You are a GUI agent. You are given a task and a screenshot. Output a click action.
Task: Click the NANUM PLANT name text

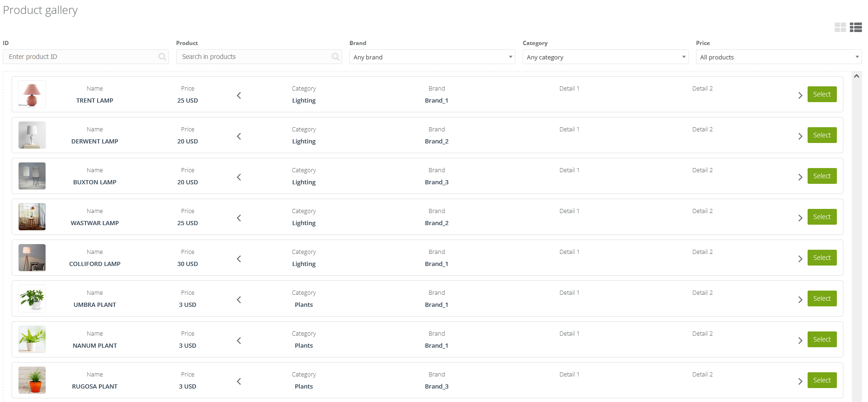pos(95,345)
